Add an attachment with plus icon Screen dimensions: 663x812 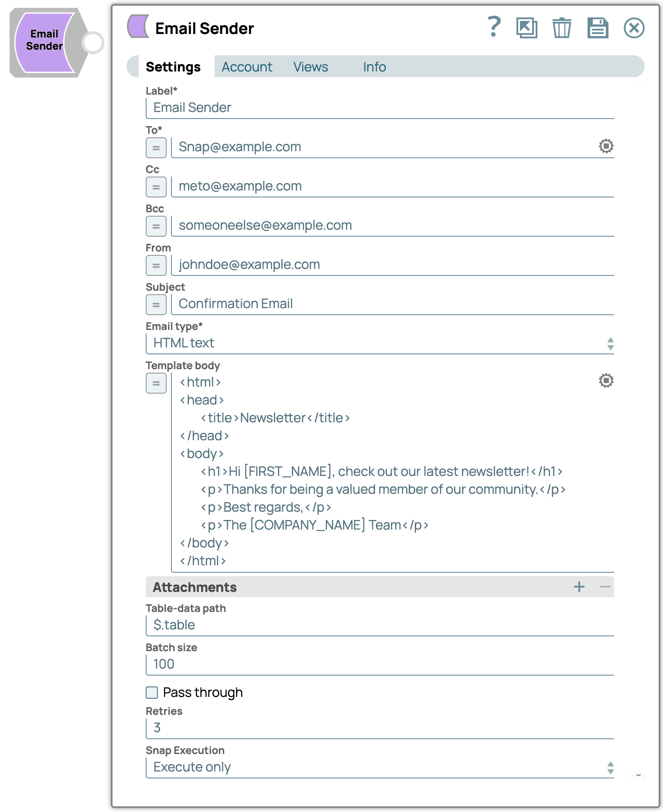(x=579, y=587)
